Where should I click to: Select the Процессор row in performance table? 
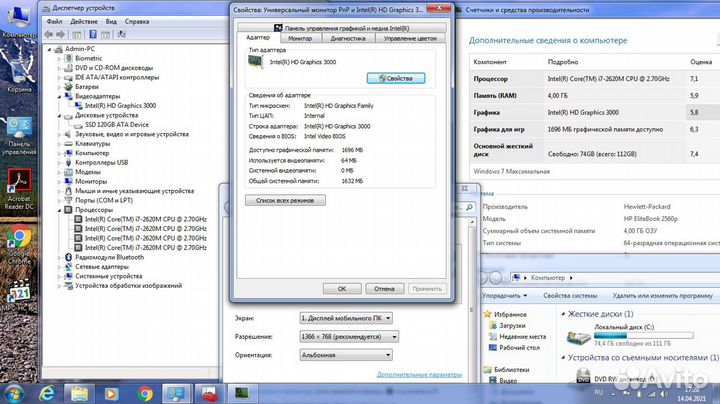pyautogui.click(x=595, y=79)
